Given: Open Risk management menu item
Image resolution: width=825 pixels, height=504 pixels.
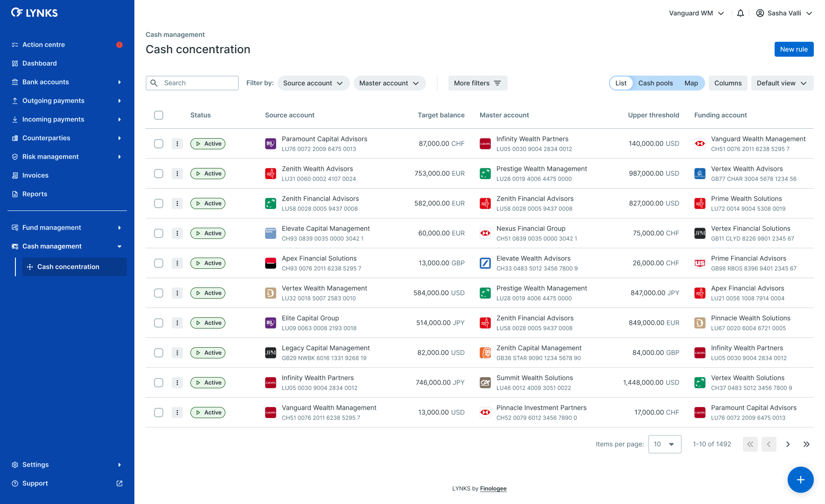Looking at the screenshot, I should point(67,157).
